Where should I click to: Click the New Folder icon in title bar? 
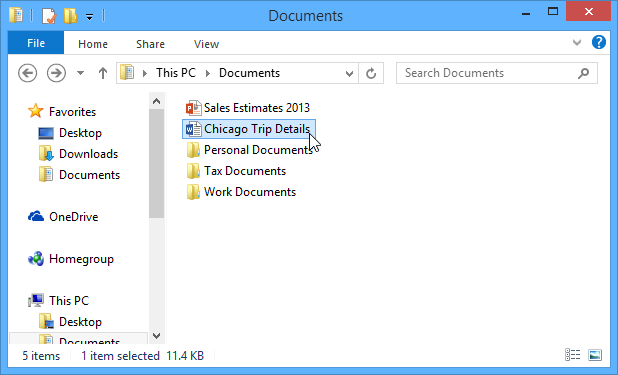(x=70, y=16)
